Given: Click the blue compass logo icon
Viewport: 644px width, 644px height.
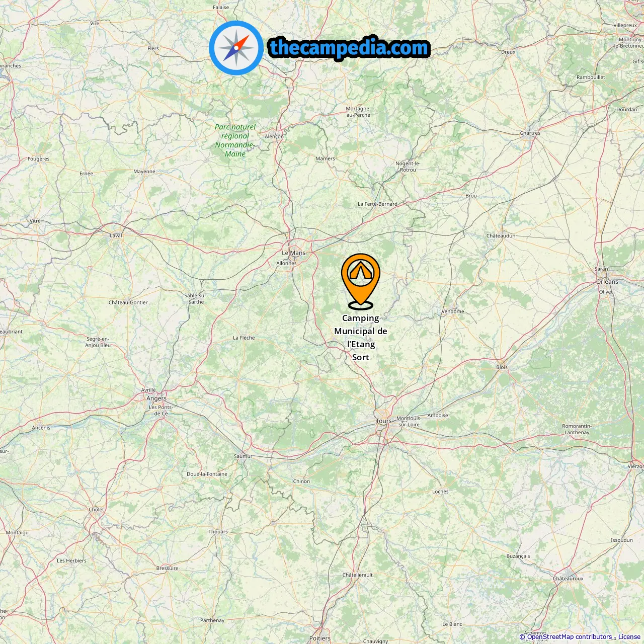Looking at the screenshot, I should (x=236, y=48).
